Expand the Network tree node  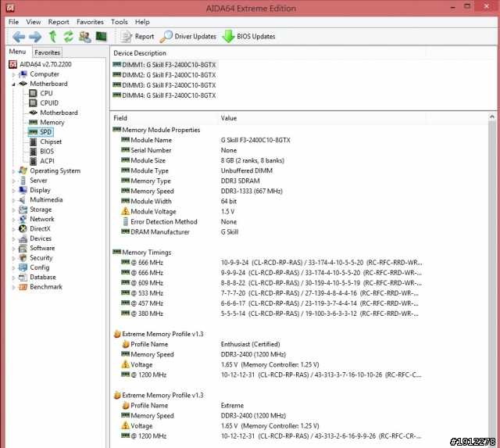coord(13,220)
